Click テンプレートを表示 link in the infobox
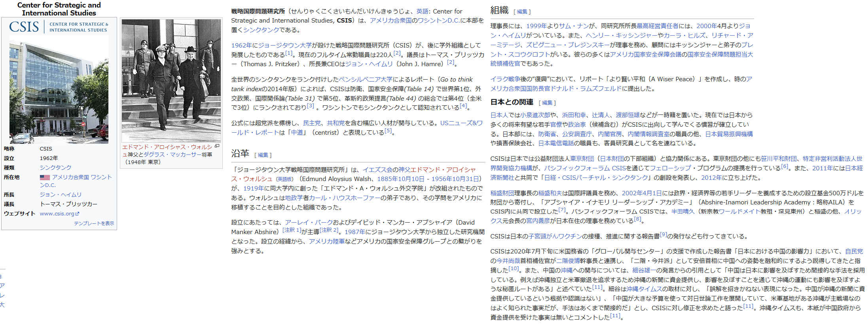This screenshot has height=324, width=868. (x=94, y=223)
